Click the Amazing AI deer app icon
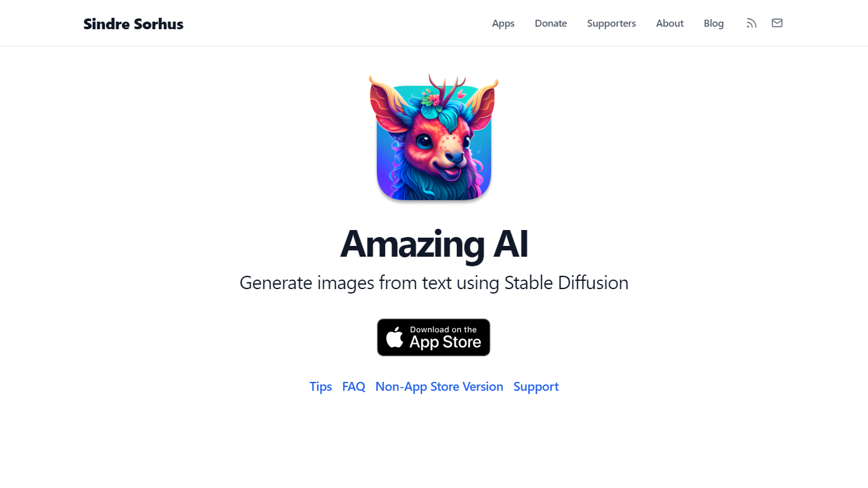Image resolution: width=868 pixels, height=488 pixels. pos(434,137)
